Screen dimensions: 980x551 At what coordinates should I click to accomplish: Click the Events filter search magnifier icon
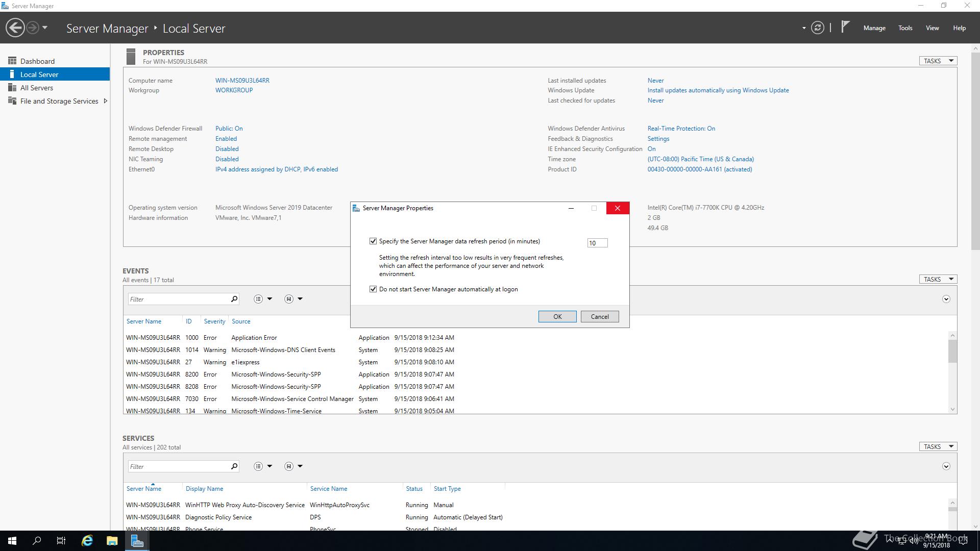(x=234, y=299)
